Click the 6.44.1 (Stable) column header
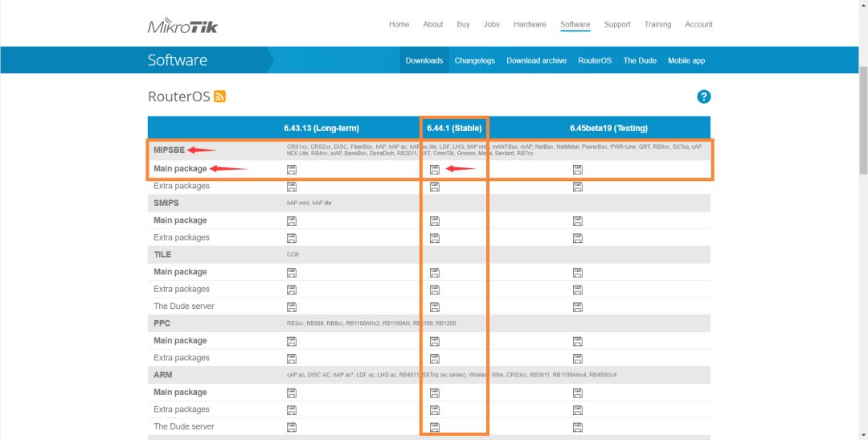 (454, 128)
